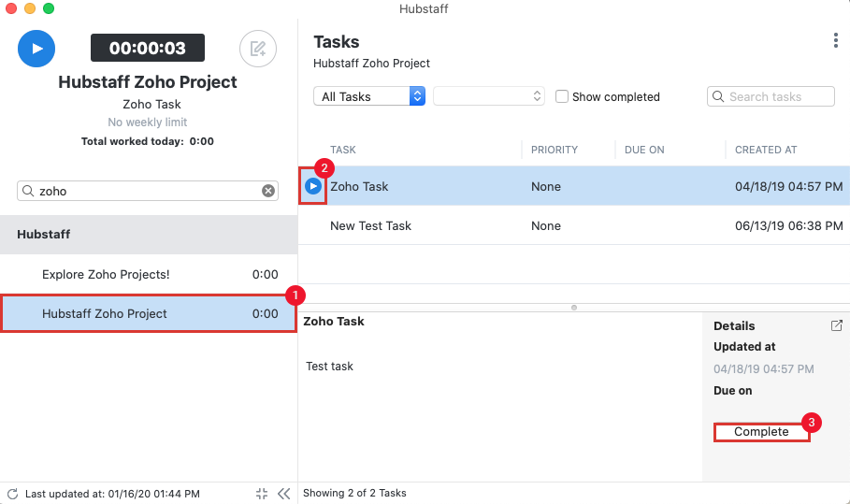Sort by DUE ON column header

644,150
